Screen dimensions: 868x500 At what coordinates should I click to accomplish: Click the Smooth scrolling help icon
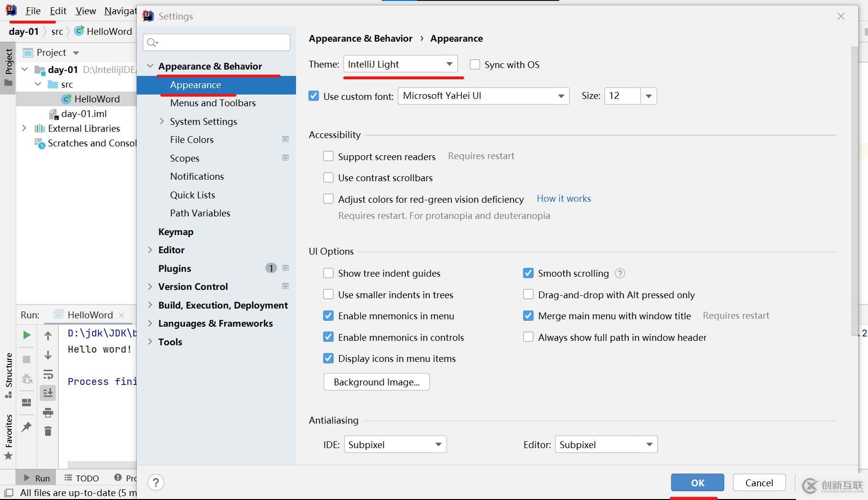[620, 274]
